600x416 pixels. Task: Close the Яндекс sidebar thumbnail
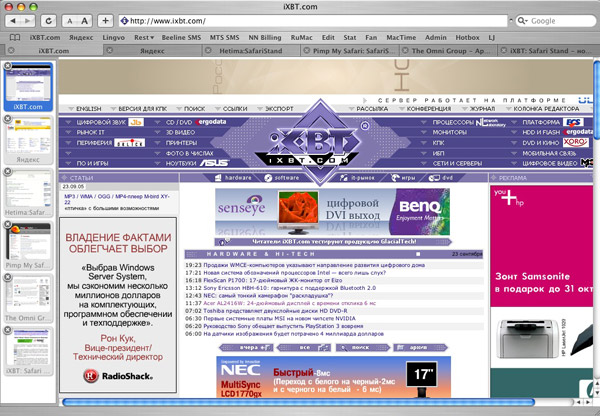7,119
